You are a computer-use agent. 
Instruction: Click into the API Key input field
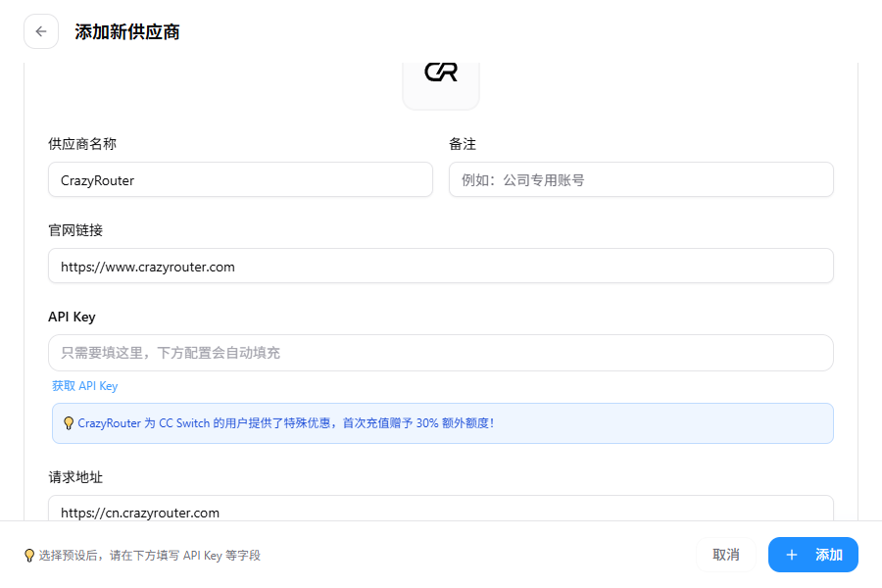440,353
